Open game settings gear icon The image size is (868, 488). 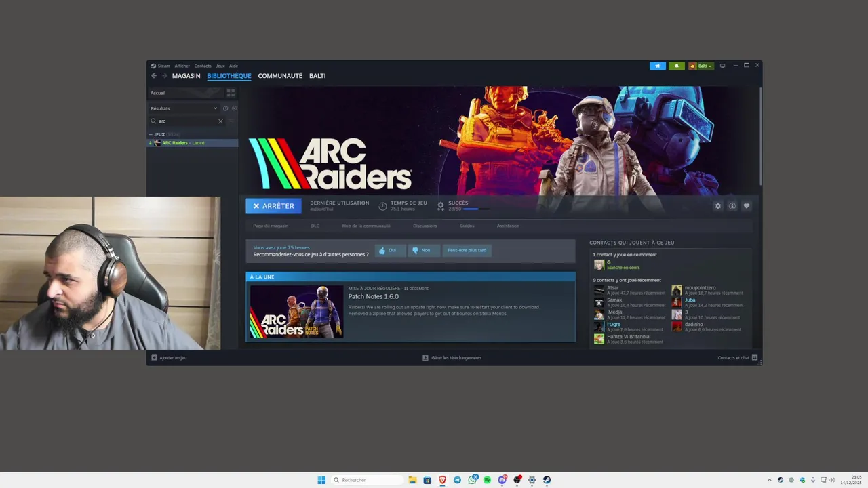click(718, 206)
